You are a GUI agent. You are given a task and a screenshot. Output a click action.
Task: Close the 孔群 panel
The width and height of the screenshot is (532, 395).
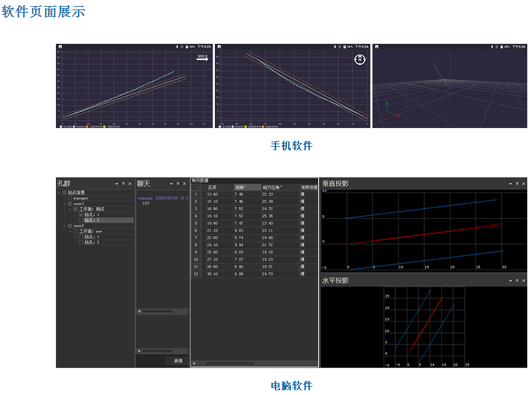pyautogui.click(x=129, y=183)
